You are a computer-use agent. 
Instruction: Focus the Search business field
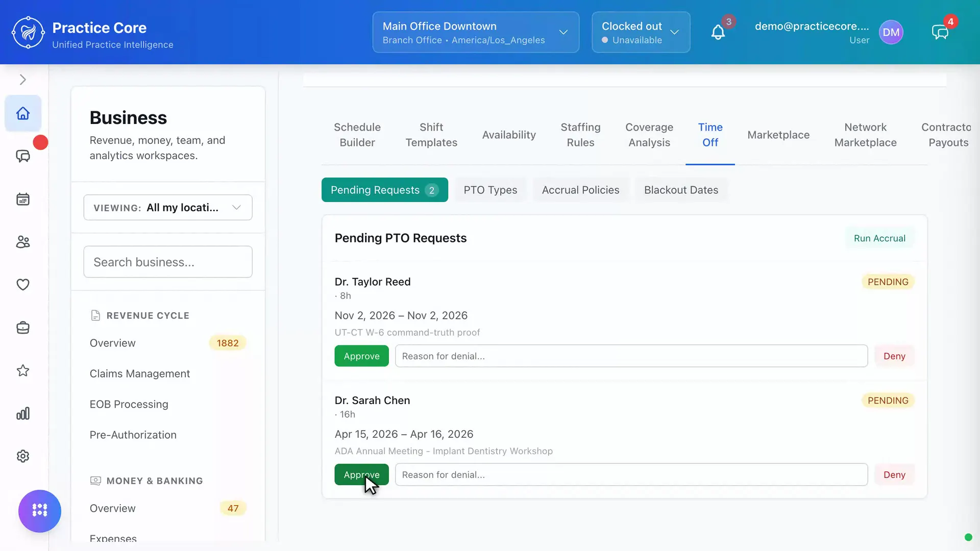coord(168,262)
